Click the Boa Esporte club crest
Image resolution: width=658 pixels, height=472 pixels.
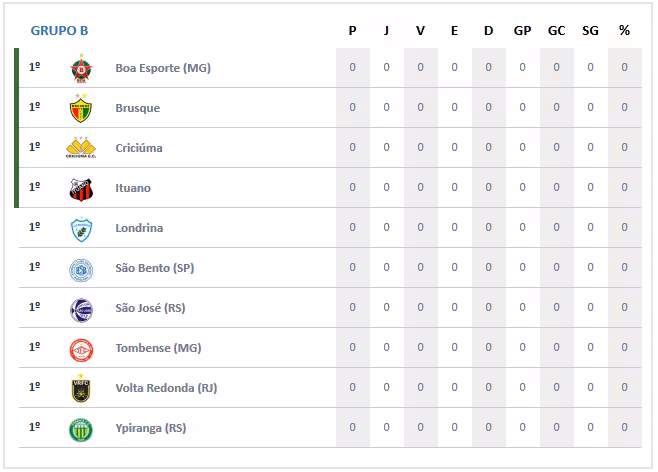(81, 68)
